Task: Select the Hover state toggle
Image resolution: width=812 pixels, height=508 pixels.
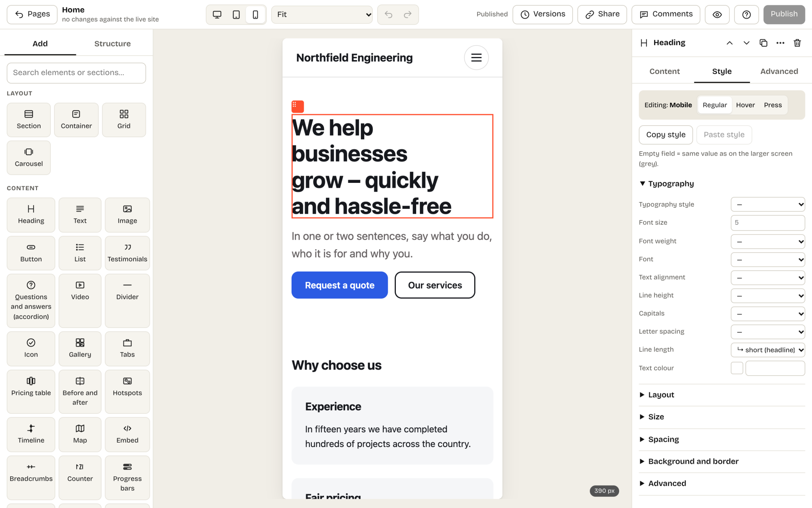Action: click(x=745, y=105)
